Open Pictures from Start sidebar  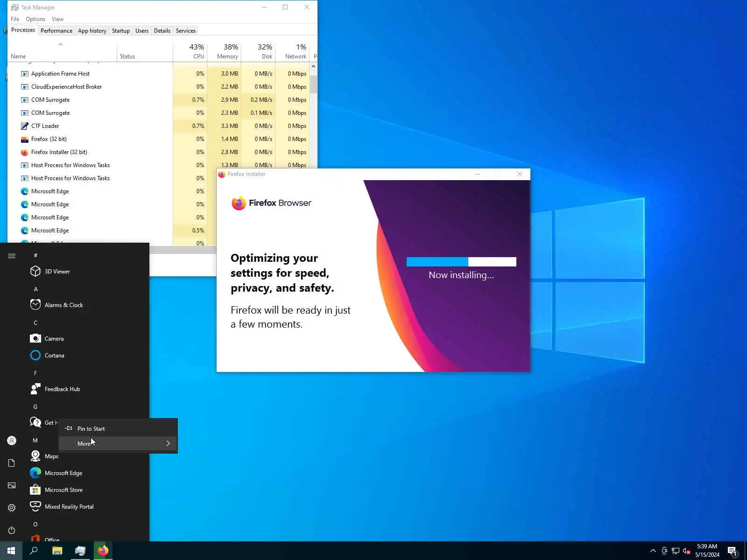point(12,485)
